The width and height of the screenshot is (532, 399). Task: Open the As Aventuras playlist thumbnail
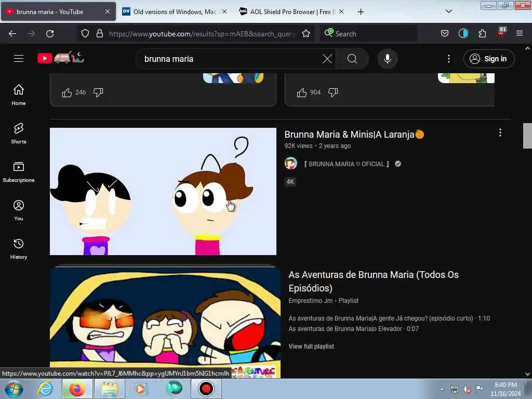click(165, 321)
